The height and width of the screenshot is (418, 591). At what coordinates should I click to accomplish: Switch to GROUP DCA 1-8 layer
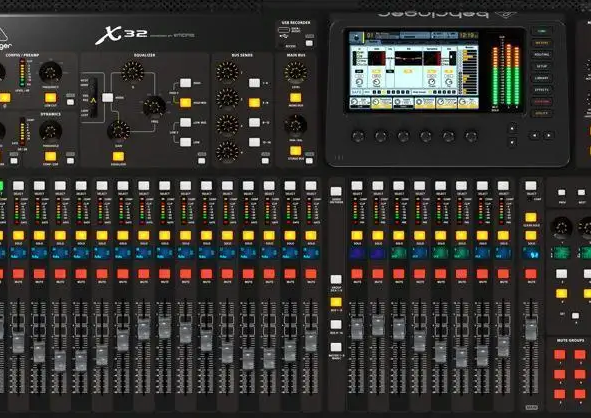[336, 279]
